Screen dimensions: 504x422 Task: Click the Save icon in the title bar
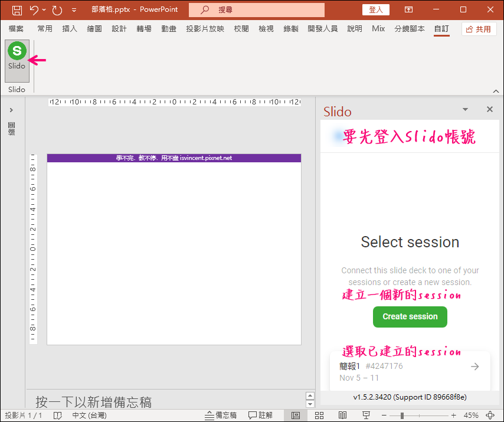tap(17, 10)
